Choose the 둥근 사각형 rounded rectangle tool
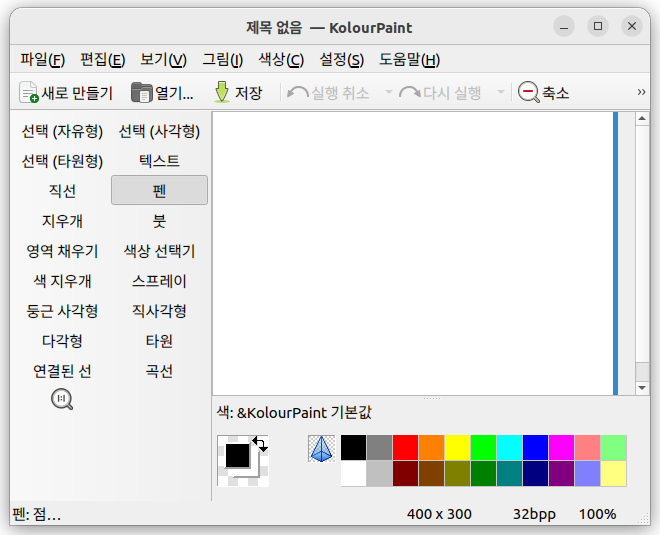Screen dimensions: 660x535 (62, 311)
